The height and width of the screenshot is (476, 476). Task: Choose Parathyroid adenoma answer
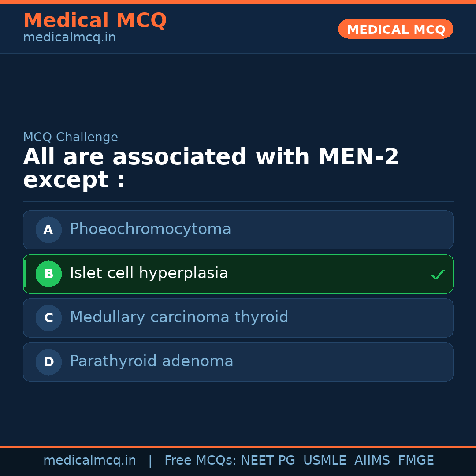[x=151, y=361]
